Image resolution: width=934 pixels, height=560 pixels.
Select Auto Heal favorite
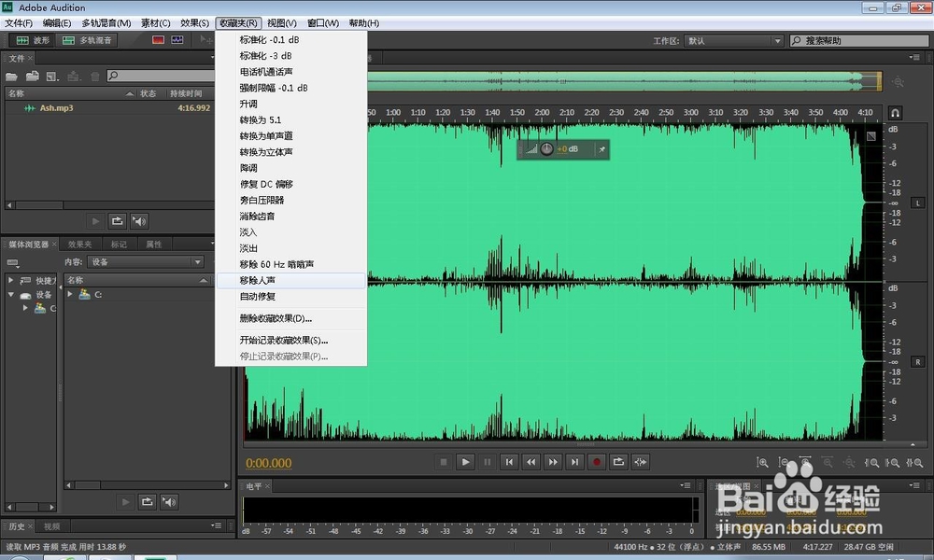tap(290, 297)
